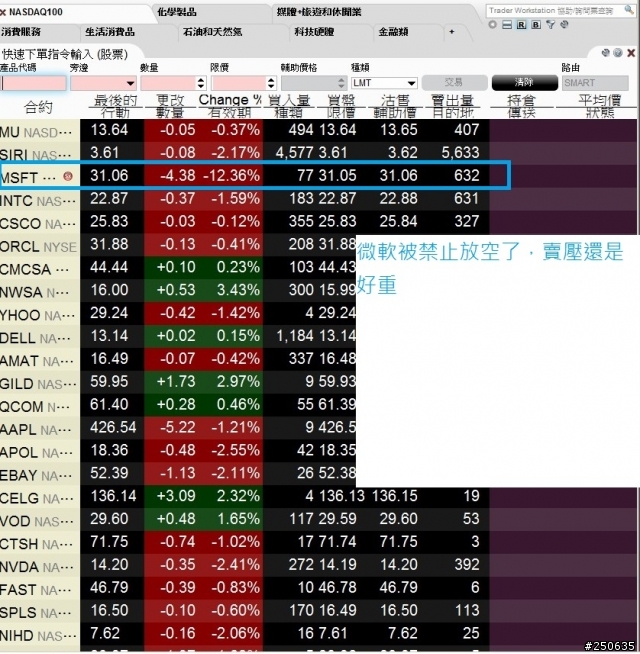Close the NASDAQ100 tab with its x
The height and width of the screenshot is (654, 640).
(3, 13)
